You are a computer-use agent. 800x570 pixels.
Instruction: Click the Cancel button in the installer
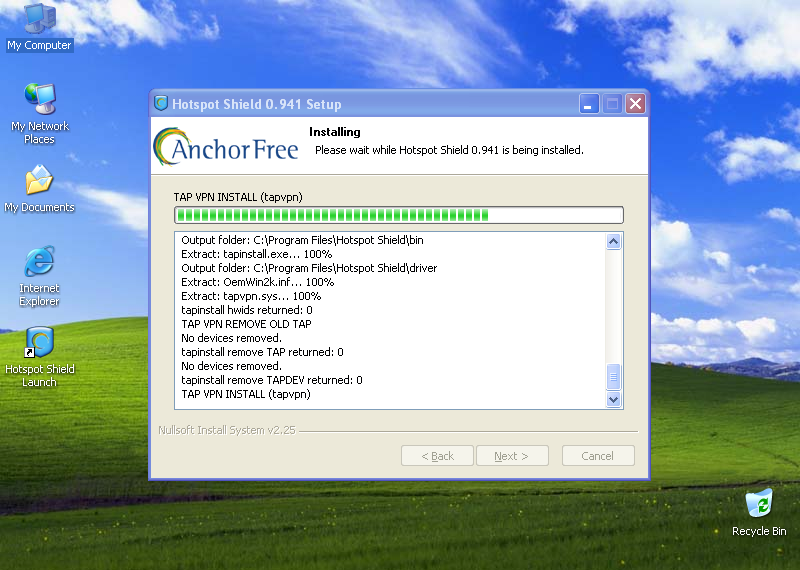click(598, 456)
